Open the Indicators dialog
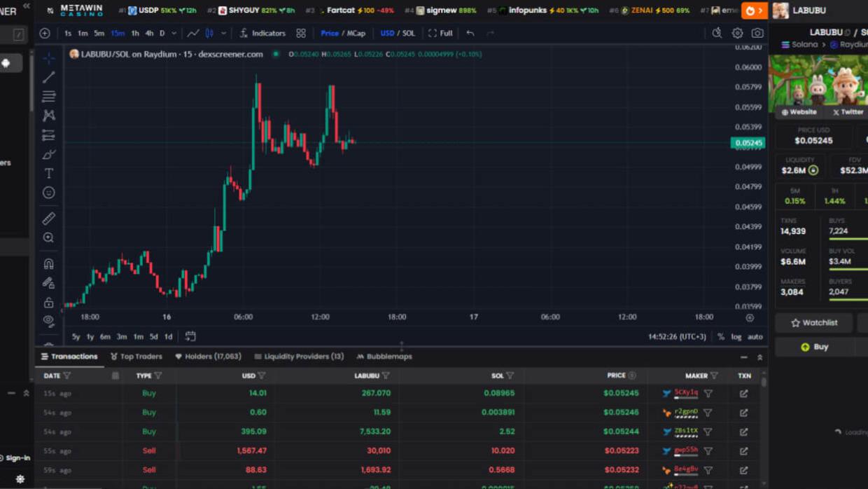868x489 pixels. click(262, 33)
